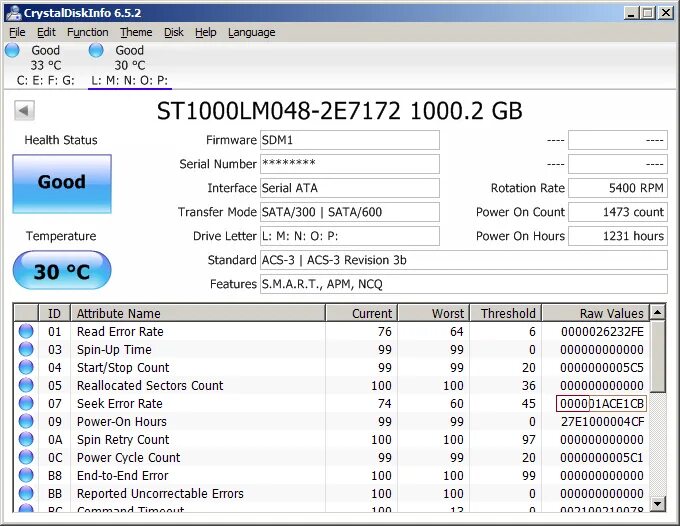Viewport: 680px width, 526px height.
Task: Click raw value 0000026232FE
Action: [602, 331]
